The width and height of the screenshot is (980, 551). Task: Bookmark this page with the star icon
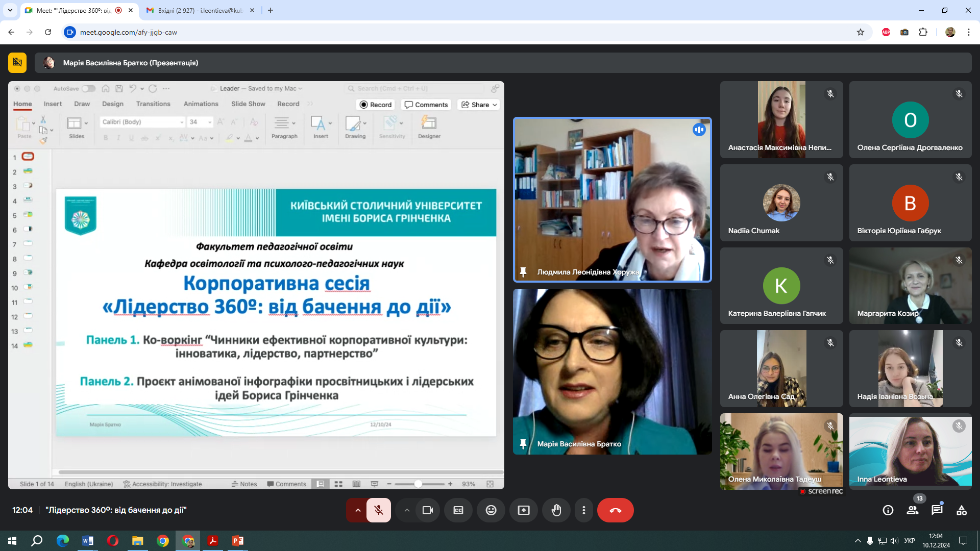[861, 32]
